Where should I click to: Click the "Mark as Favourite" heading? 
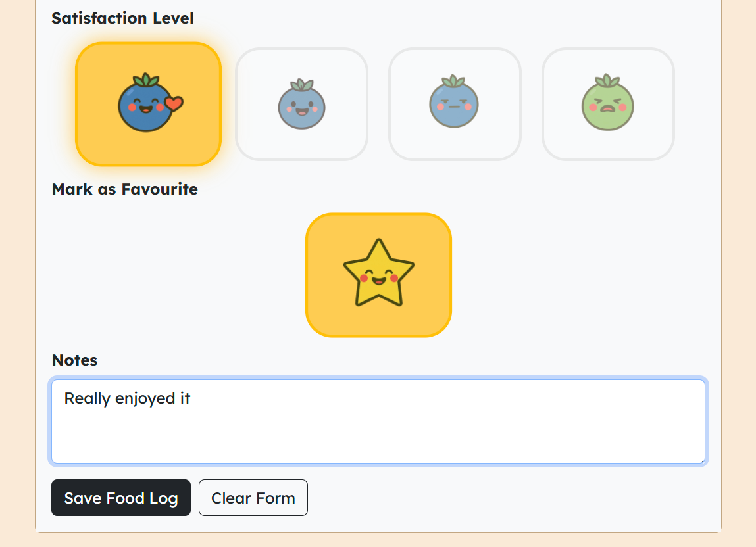tap(125, 189)
